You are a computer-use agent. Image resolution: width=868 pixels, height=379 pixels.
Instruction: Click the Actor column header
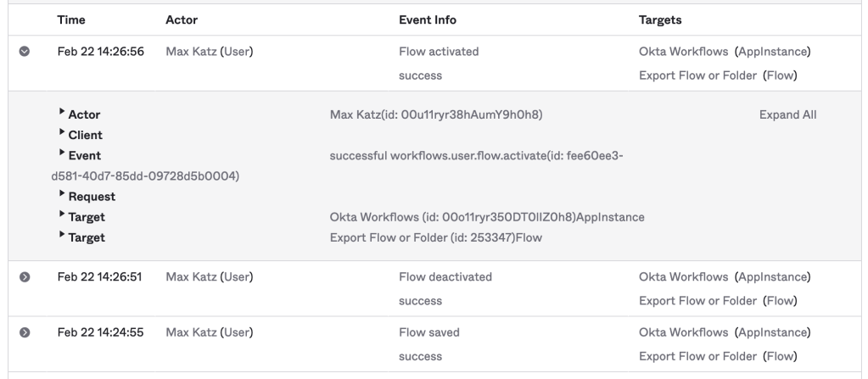tap(182, 20)
